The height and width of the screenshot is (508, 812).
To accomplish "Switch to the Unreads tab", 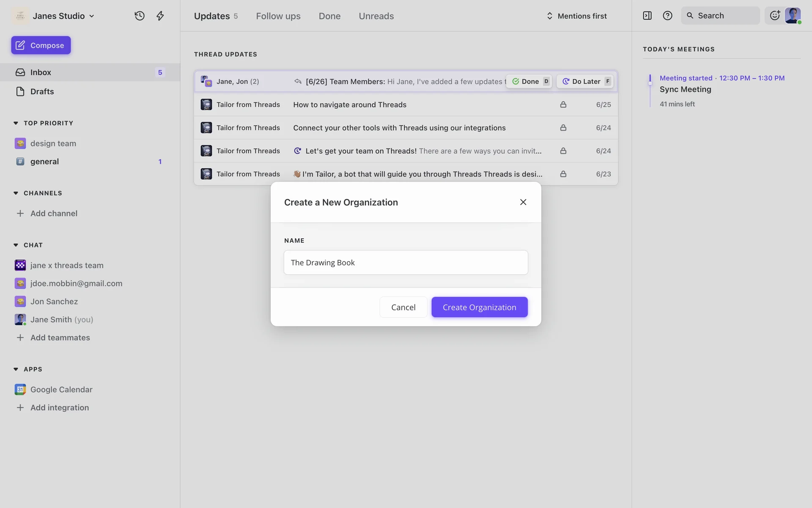I will [x=376, y=16].
